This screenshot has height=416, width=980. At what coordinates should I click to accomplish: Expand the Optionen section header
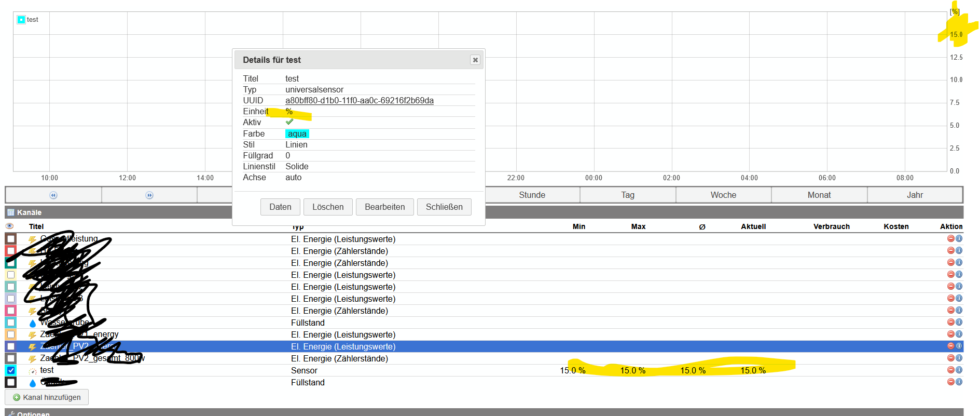click(x=33, y=413)
